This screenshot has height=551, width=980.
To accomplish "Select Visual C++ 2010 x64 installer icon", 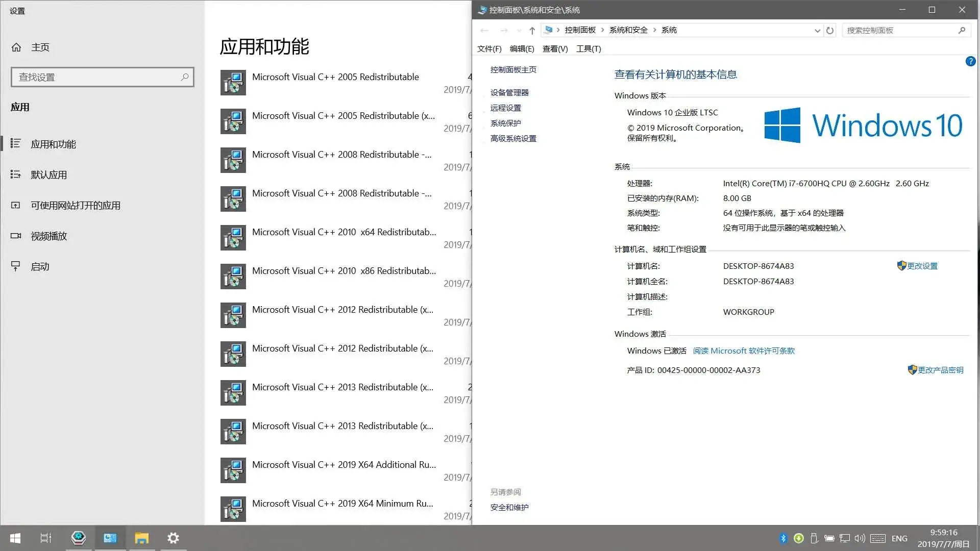I will click(233, 238).
